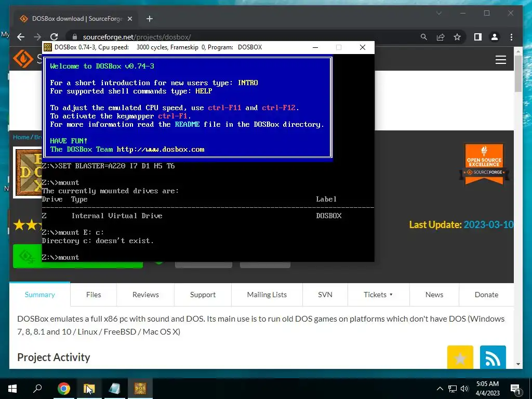This screenshot has height=399, width=532.
Task: Click the Home breadcrumb link
Action: pos(21,137)
